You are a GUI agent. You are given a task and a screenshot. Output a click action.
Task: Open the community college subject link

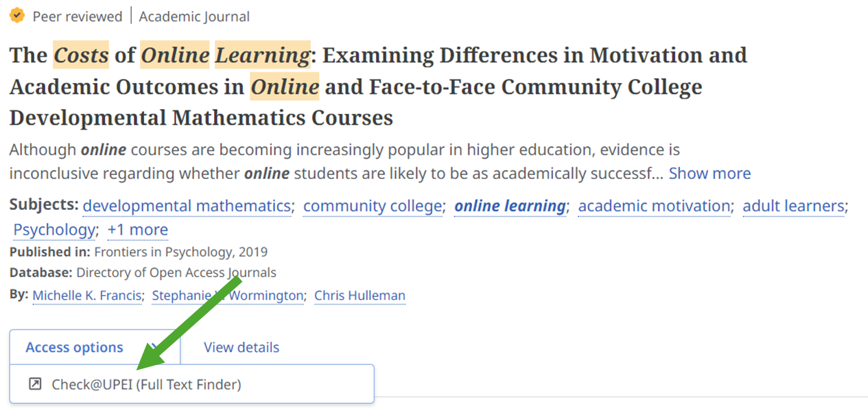click(x=373, y=206)
